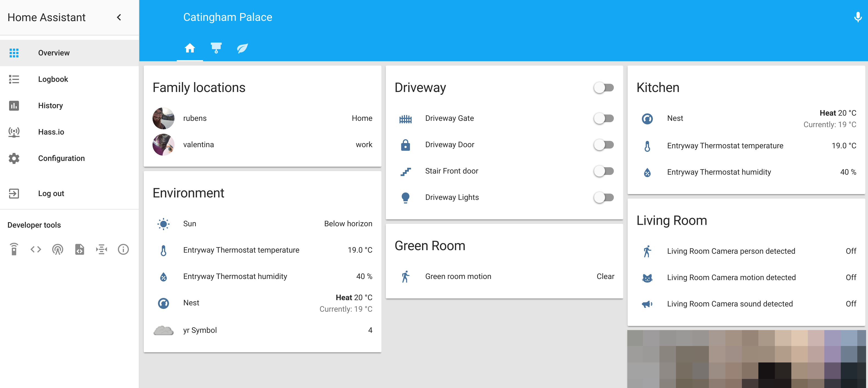Click the Stair Front door stairs icon
Screen dimensions: 868x388
[405, 171]
